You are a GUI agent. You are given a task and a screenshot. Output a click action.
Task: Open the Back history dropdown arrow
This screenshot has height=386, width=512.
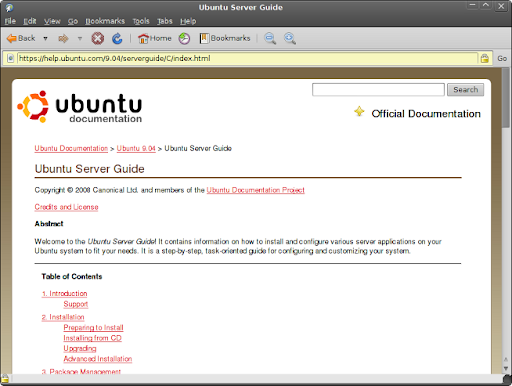tap(45, 38)
